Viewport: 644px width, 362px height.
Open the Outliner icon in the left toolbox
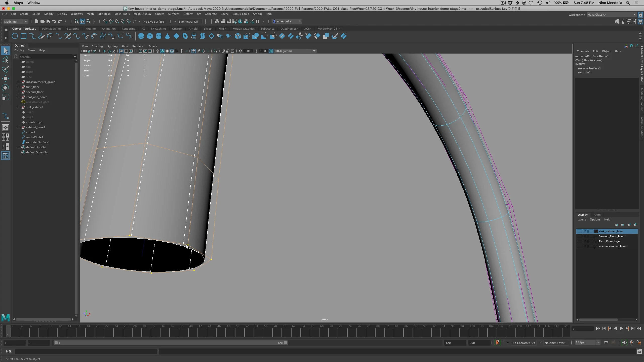coord(6,156)
